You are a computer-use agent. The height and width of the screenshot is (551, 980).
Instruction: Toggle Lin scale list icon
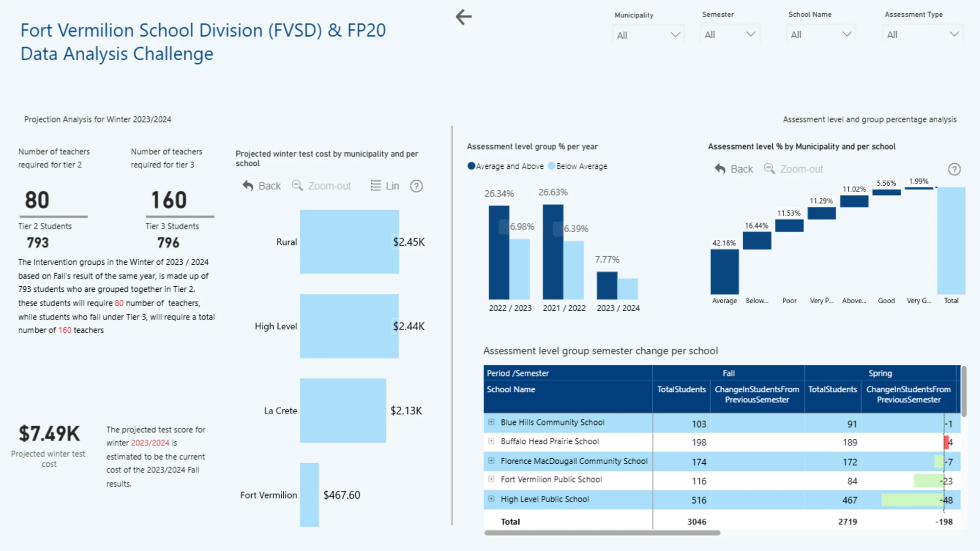point(376,186)
